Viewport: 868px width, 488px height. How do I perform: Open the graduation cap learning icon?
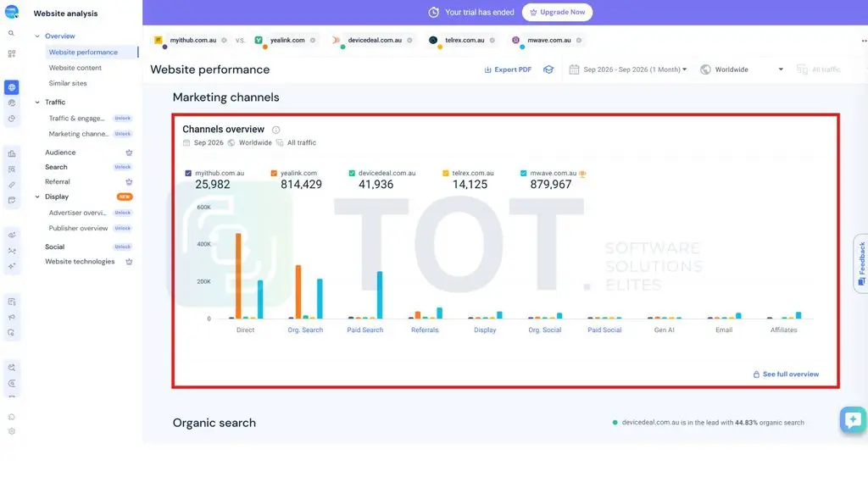point(548,69)
